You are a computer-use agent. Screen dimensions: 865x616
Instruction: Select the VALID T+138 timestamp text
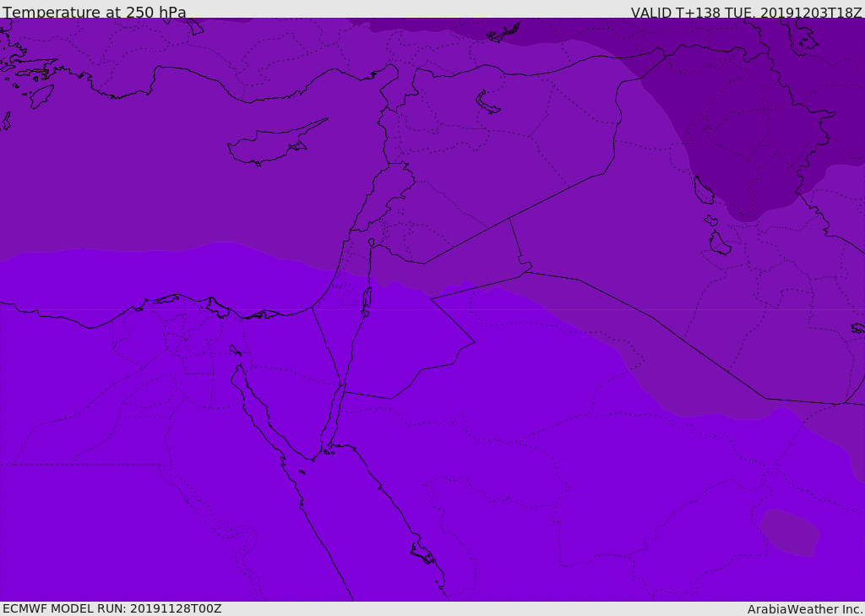[x=746, y=13]
